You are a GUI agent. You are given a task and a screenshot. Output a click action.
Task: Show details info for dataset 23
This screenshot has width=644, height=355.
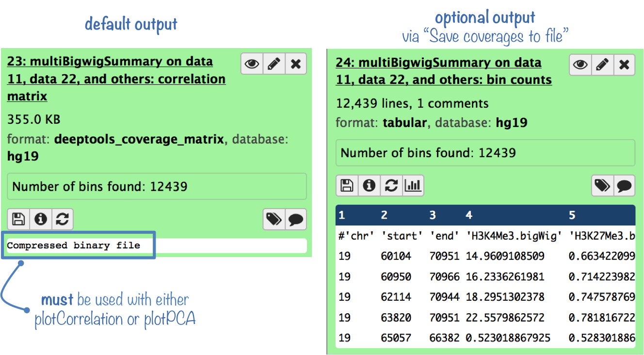click(x=40, y=219)
